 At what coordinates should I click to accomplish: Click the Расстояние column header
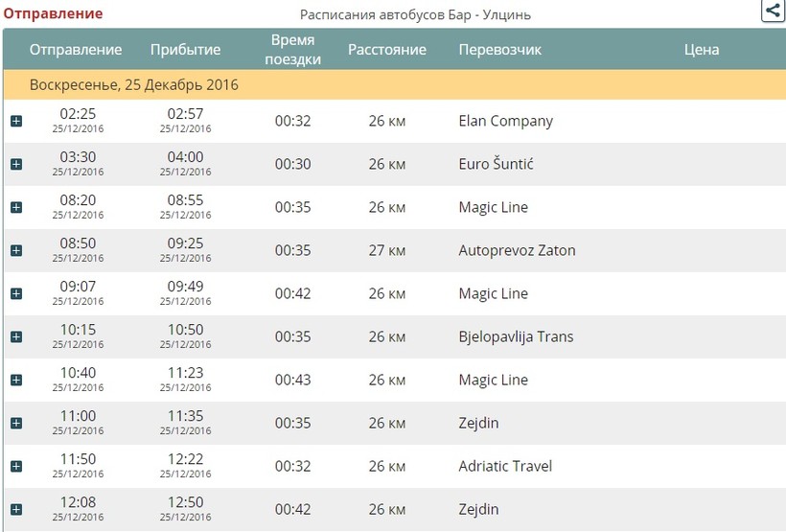[x=387, y=50]
